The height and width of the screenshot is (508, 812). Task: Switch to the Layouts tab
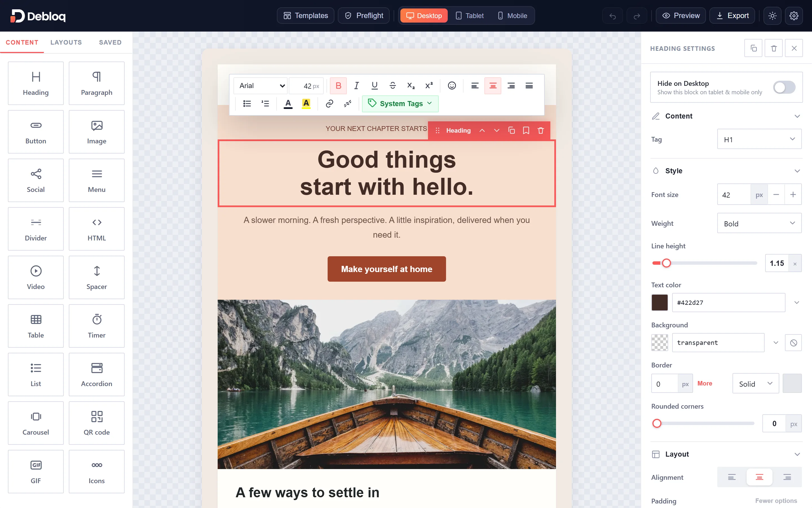pos(66,42)
